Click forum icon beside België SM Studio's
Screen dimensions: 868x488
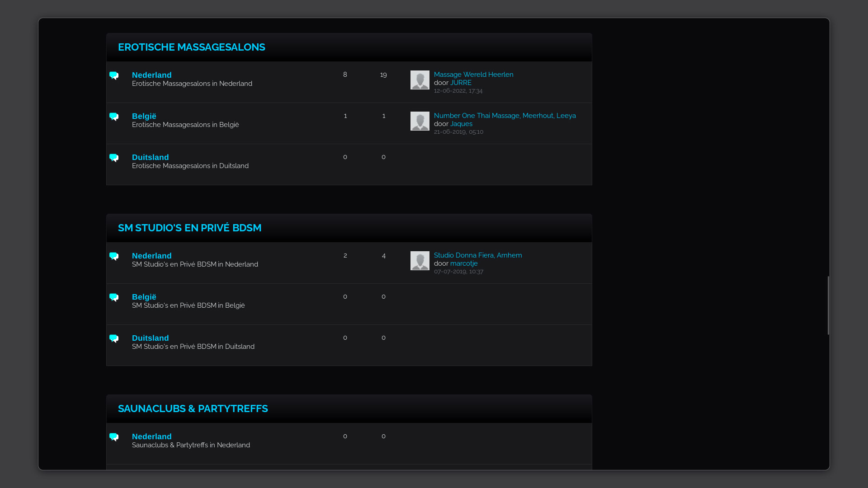(x=114, y=297)
